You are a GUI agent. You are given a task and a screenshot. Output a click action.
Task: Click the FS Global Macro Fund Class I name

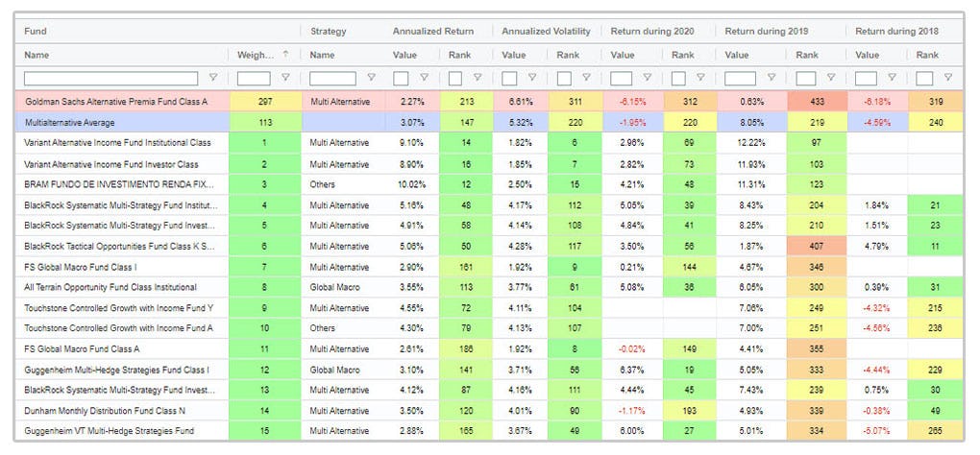tap(81, 265)
